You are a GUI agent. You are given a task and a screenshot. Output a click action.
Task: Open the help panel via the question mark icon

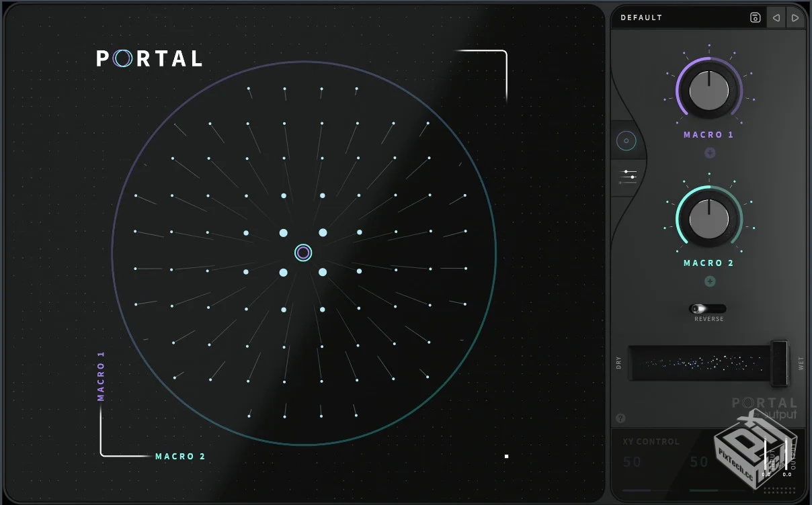620,418
